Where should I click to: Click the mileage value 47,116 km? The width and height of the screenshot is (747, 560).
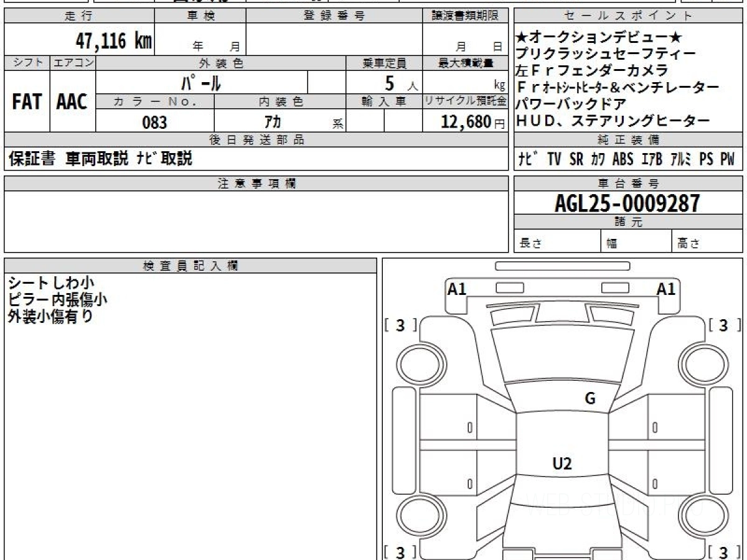coord(113,41)
